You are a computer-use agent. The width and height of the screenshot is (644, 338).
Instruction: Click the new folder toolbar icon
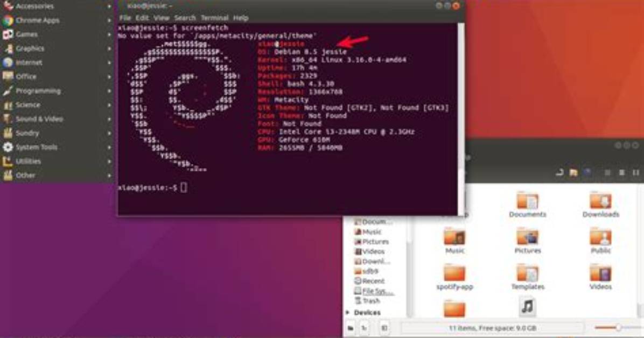[573, 172]
